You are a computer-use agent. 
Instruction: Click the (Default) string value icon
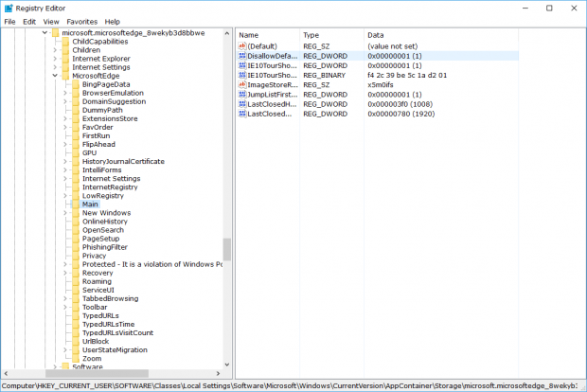pos(241,45)
